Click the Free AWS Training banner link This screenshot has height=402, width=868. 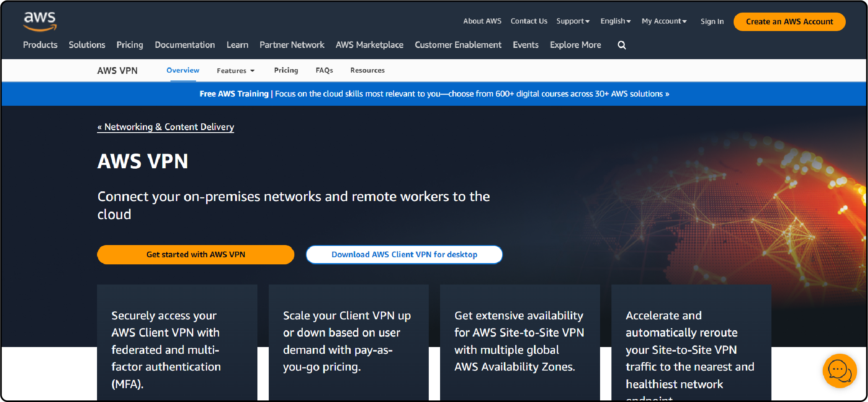(x=434, y=94)
